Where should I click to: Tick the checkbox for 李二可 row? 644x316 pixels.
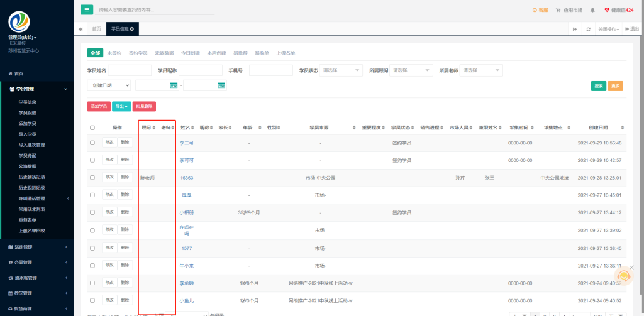[92, 143]
